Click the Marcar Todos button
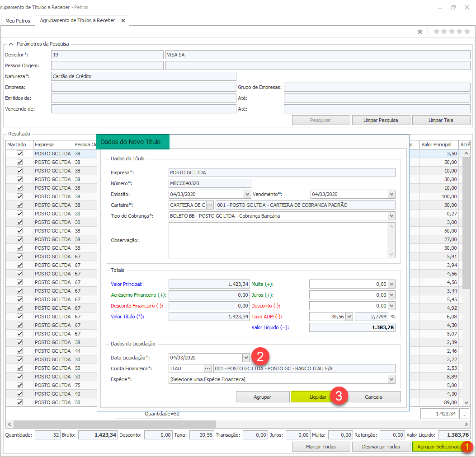Viewport: 476px width, 457px height. [321, 446]
